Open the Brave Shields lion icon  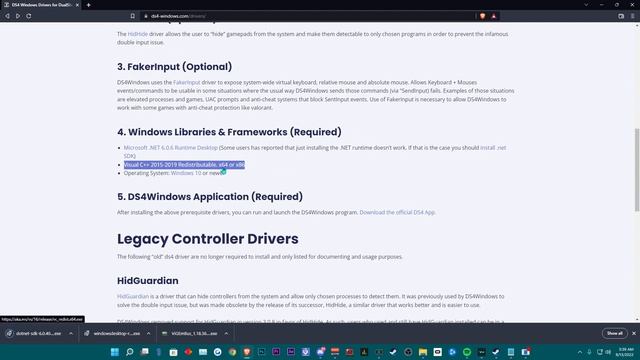482,16
